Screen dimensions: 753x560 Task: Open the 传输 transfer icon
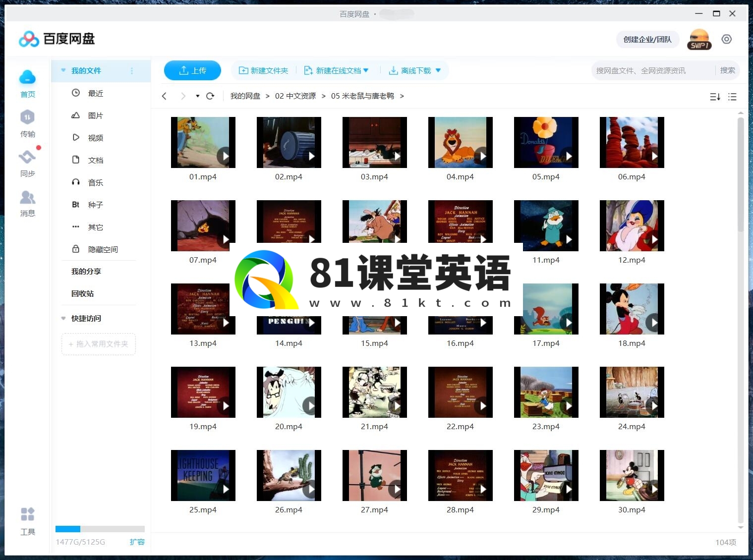[28, 117]
